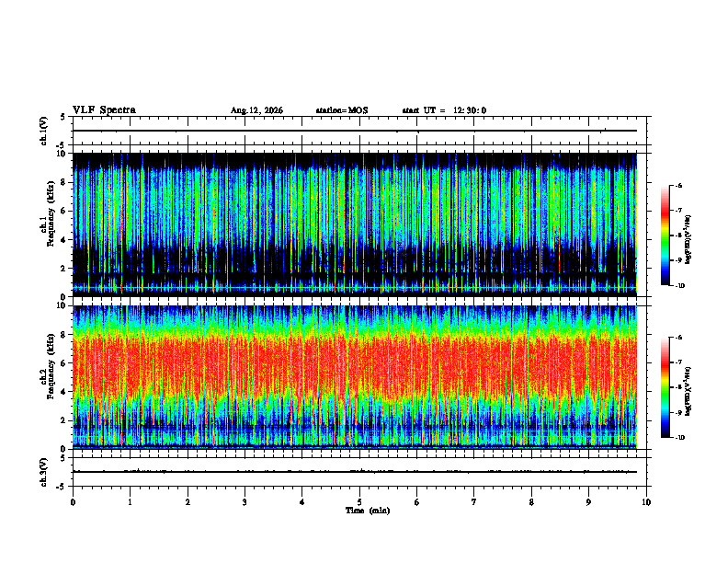
Task: Click the ch.3 voltage waveform trace
Action: pyautogui.click(x=355, y=472)
